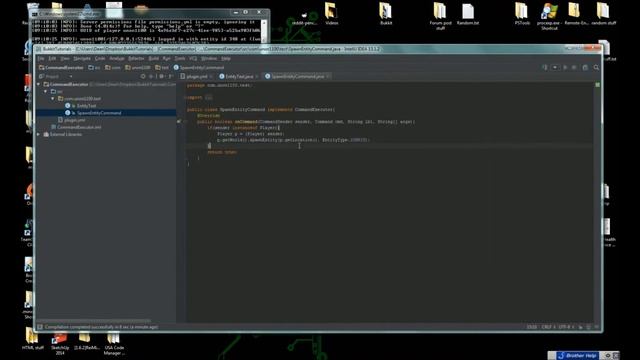The height and width of the screenshot is (360, 640).
Task: Click test breadcrumb in navigation bar
Action: tap(162, 67)
